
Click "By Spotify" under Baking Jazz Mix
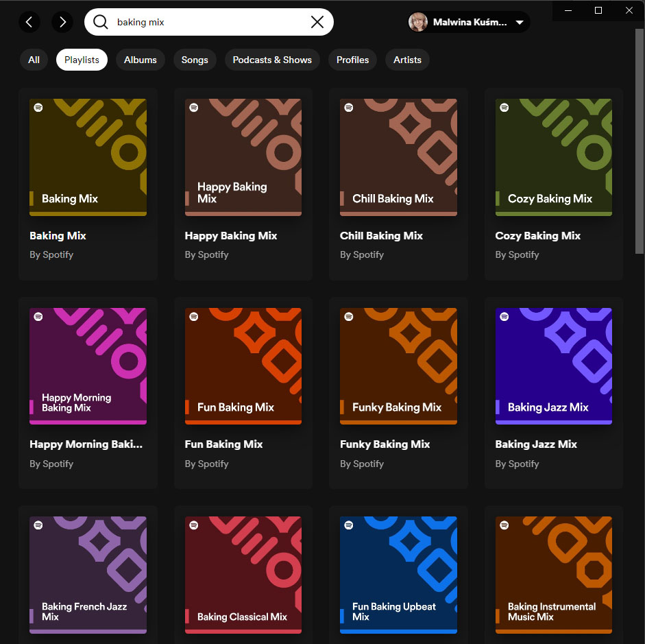tap(517, 464)
